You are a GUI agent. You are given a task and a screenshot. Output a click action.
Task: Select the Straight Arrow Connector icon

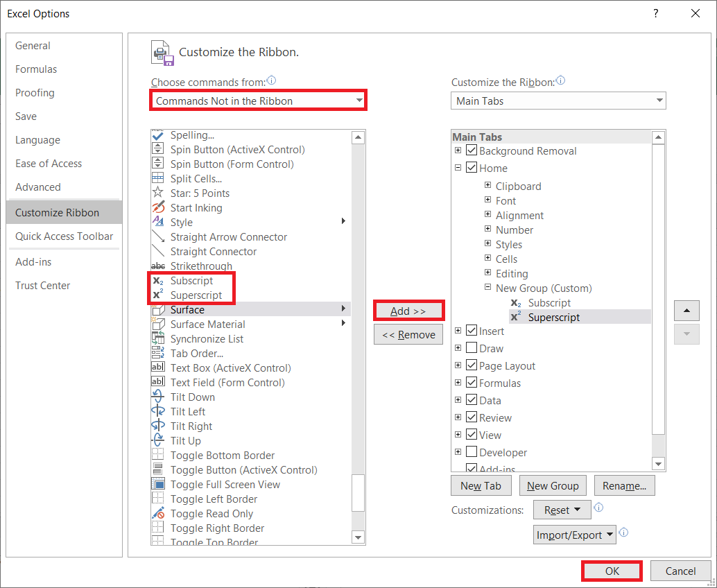tap(158, 237)
